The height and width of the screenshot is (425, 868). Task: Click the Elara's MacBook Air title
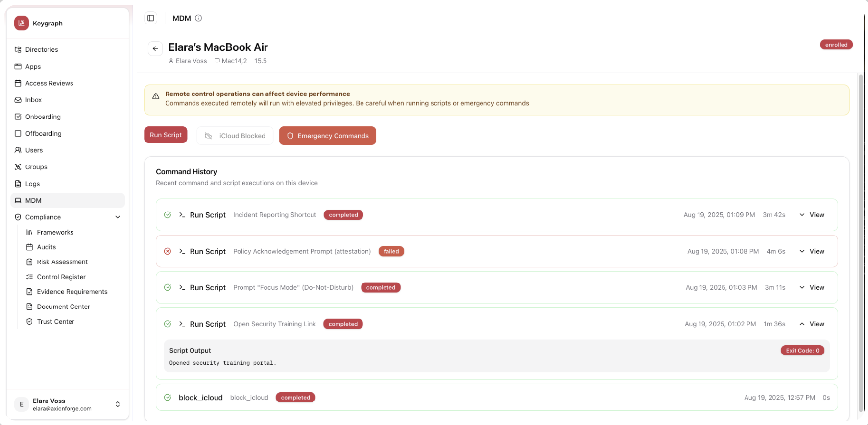pos(218,47)
